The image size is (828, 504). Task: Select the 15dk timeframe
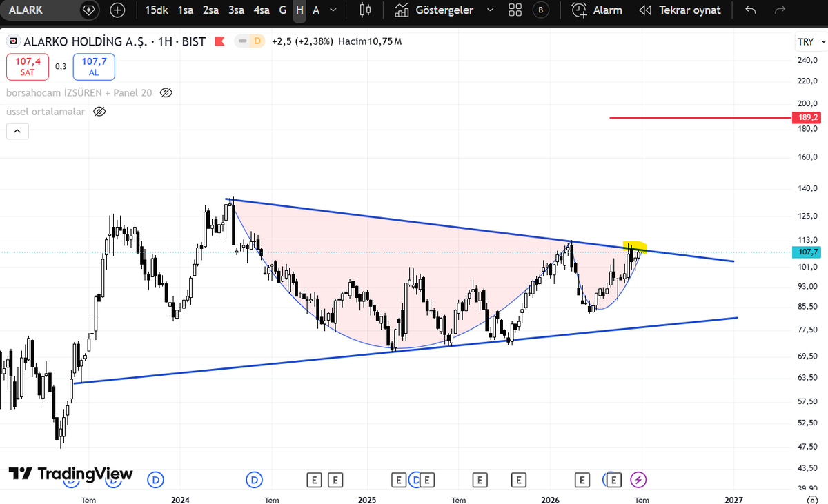coord(156,10)
